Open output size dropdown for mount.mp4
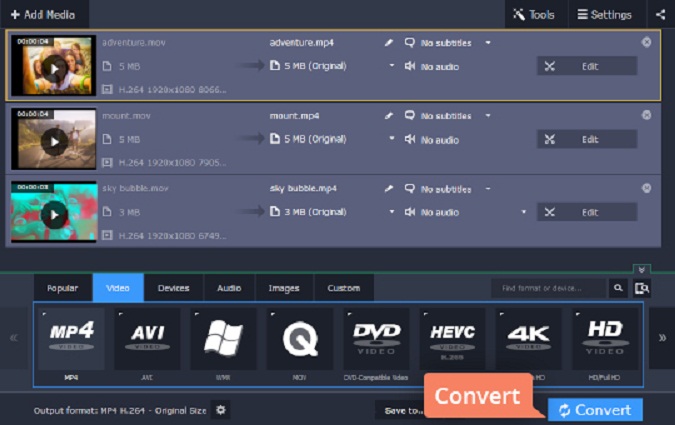Image resolution: width=675 pixels, height=425 pixels. tap(391, 139)
